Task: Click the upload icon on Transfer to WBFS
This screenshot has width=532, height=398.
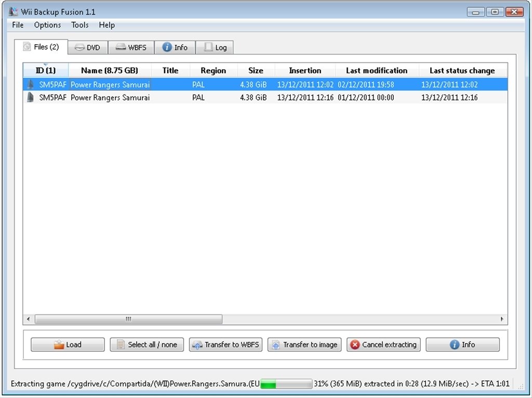Action: [x=197, y=345]
